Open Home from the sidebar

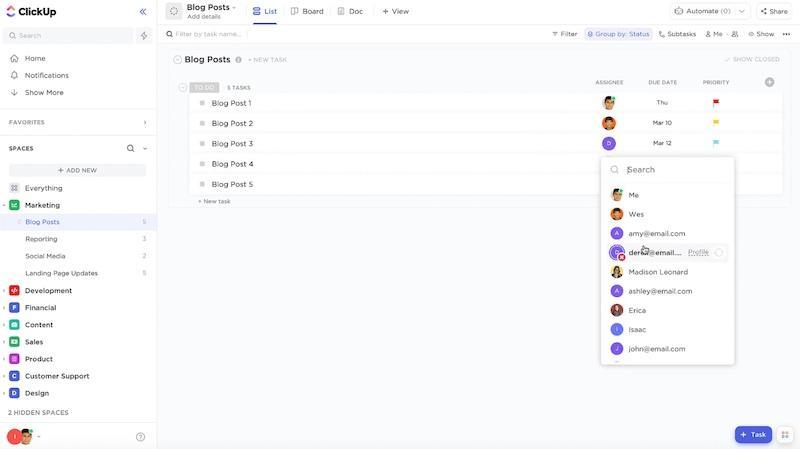35,58
